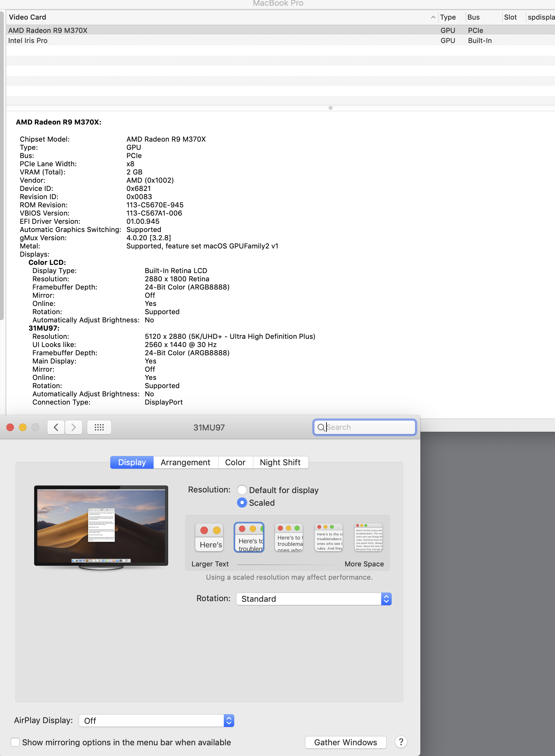555x756 pixels.
Task: Click the Color LCD display heading
Action: 47,262
